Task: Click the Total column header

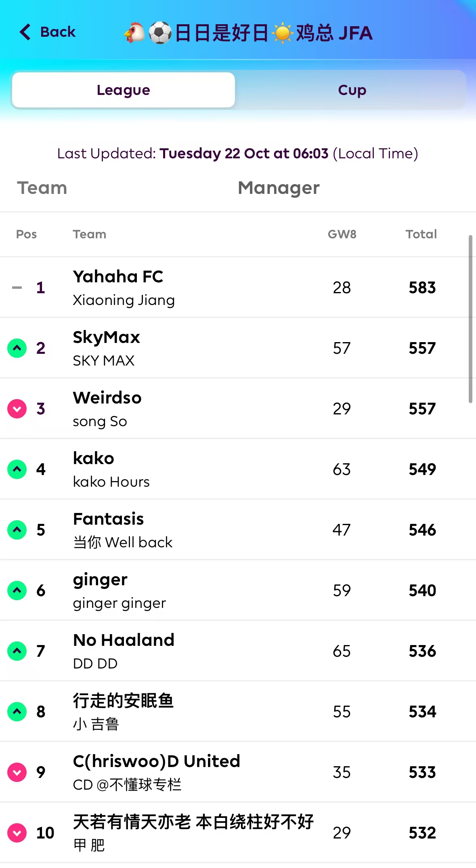Action: click(421, 234)
